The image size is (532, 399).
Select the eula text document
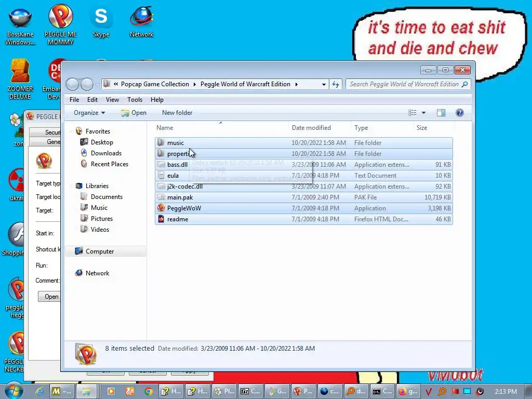click(x=303, y=176)
